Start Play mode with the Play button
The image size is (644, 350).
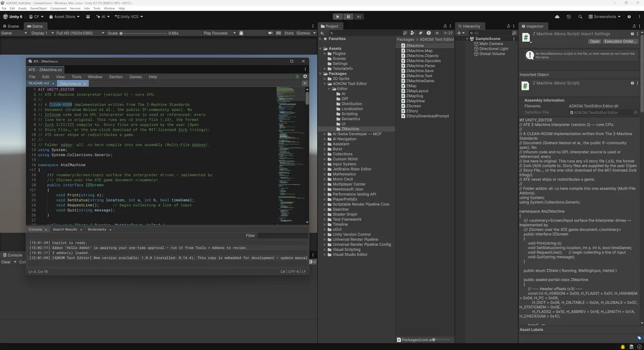337,17
